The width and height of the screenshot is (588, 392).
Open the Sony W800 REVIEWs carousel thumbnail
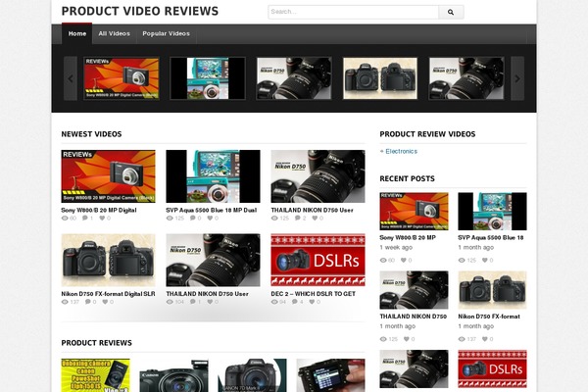click(122, 78)
